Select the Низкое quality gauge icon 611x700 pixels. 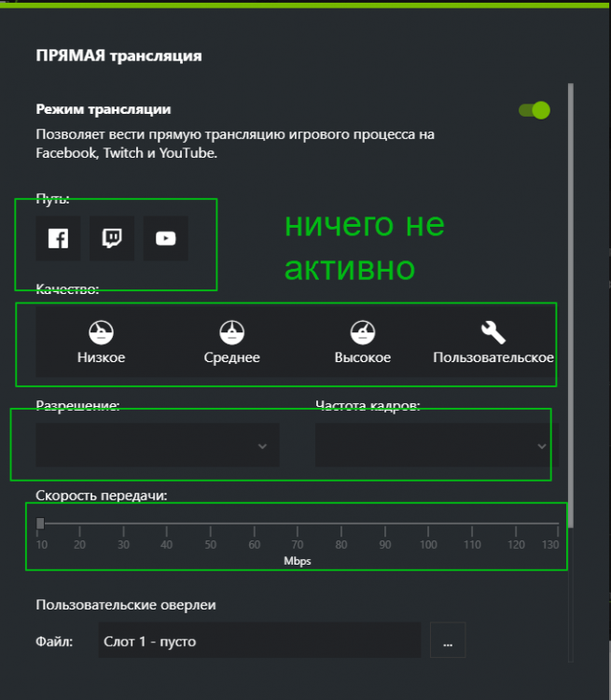coord(102,332)
